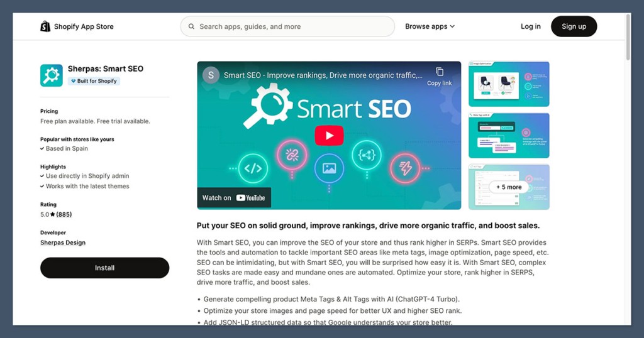Click the video title text in player
This screenshot has height=338, width=644.
point(323,75)
